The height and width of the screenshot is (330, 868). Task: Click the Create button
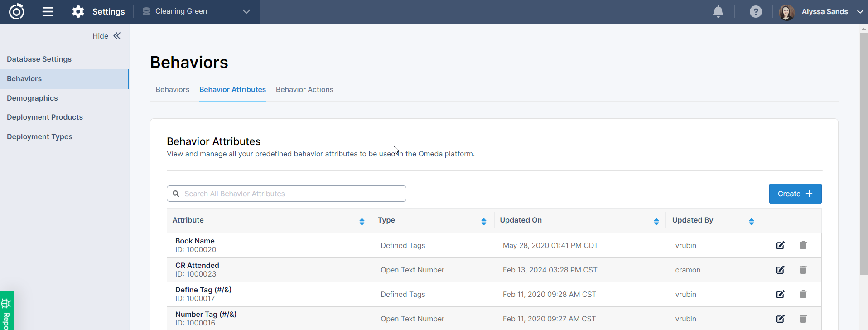[795, 194]
